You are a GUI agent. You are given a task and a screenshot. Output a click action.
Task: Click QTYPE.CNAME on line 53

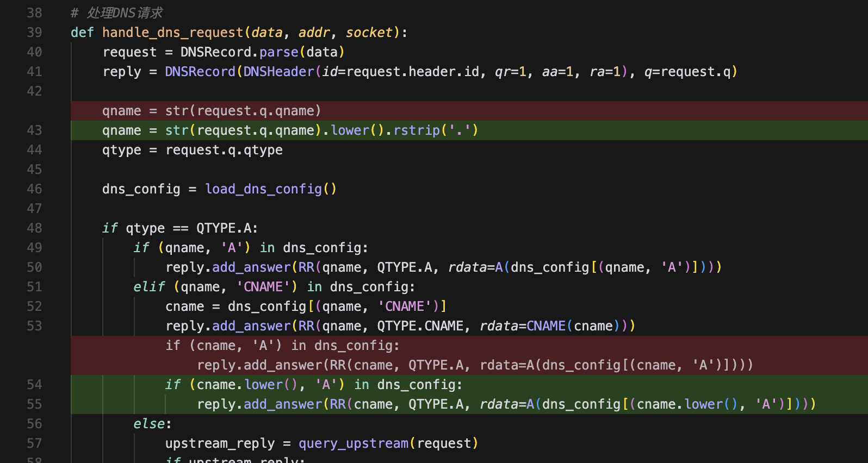[420, 326]
